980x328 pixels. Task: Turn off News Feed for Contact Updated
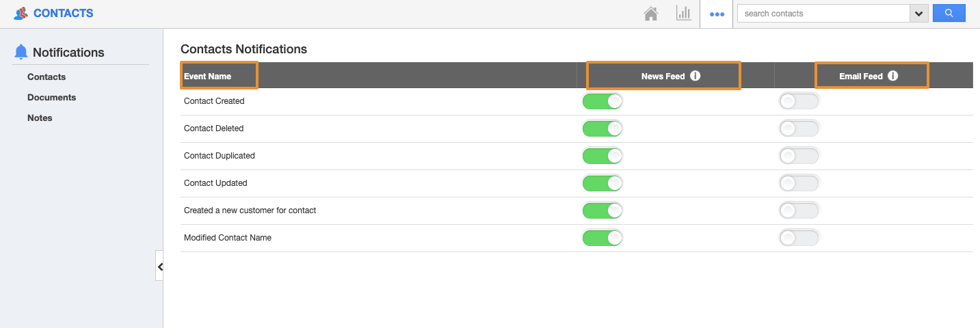(602, 183)
